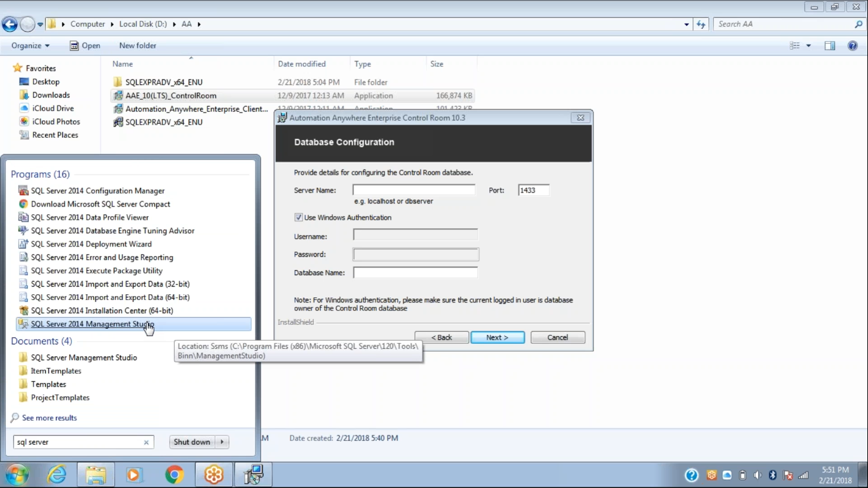
Task: Clear the Start menu search box
Action: click(x=146, y=442)
